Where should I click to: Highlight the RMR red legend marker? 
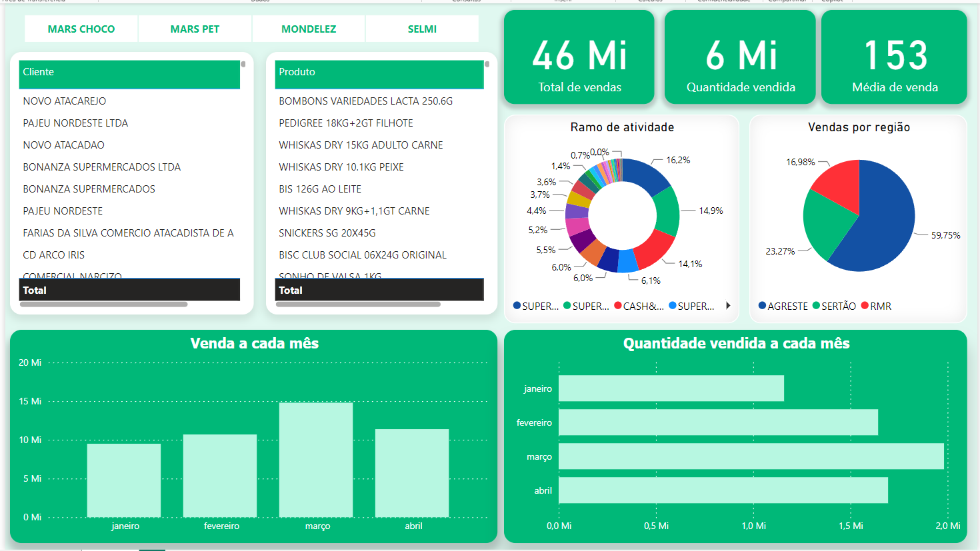click(x=865, y=306)
